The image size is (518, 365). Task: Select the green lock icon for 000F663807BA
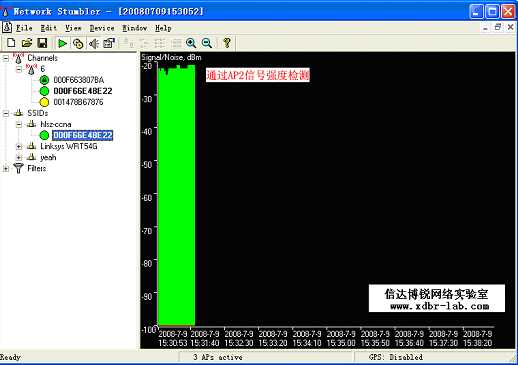tap(44, 80)
